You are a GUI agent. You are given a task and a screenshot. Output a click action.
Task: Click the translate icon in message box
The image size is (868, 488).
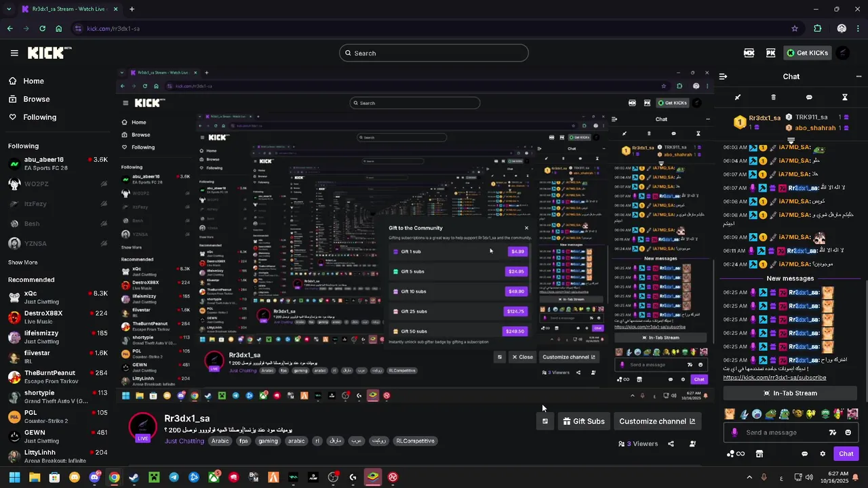[833, 432]
